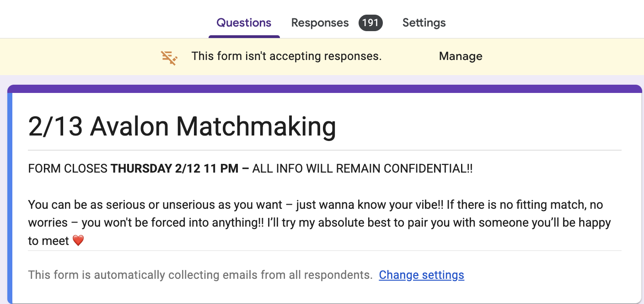Open the Responses tab
644x304 pixels.
tap(320, 23)
